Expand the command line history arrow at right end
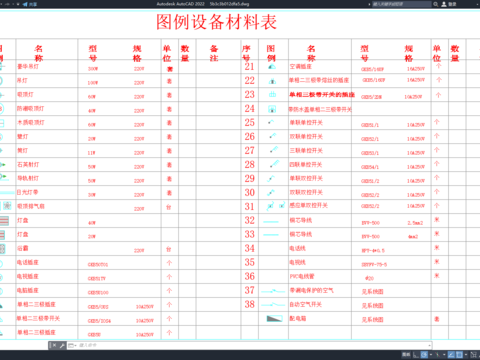This screenshot has height=360, width=480. [x=430, y=345]
